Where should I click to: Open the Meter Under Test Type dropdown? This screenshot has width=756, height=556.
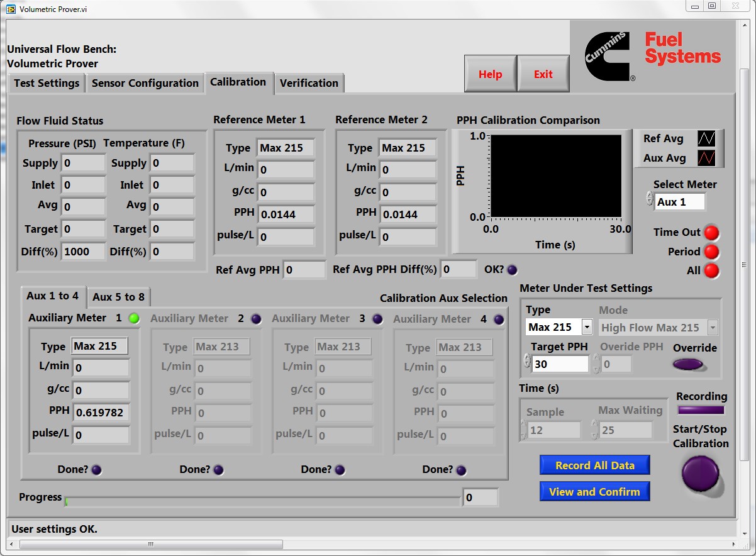pos(587,327)
